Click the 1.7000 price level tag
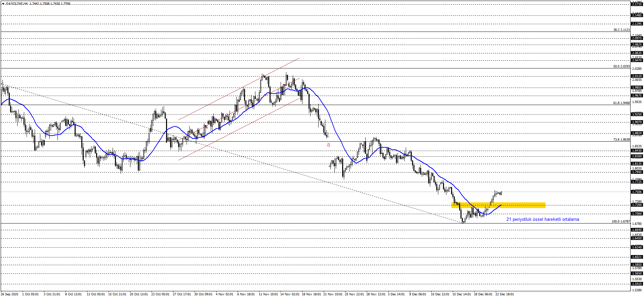Viewport: 644px width, 298px height. pyautogui.click(x=637, y=214)
